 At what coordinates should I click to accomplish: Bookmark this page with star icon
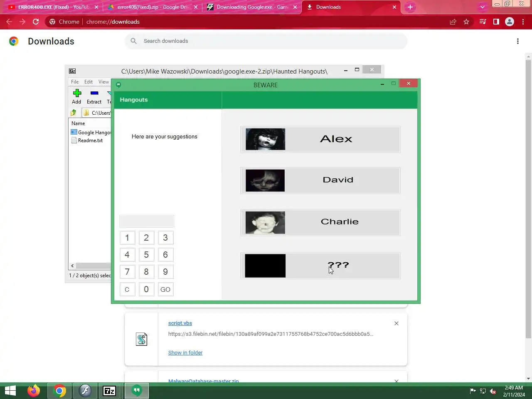(466, 22)
